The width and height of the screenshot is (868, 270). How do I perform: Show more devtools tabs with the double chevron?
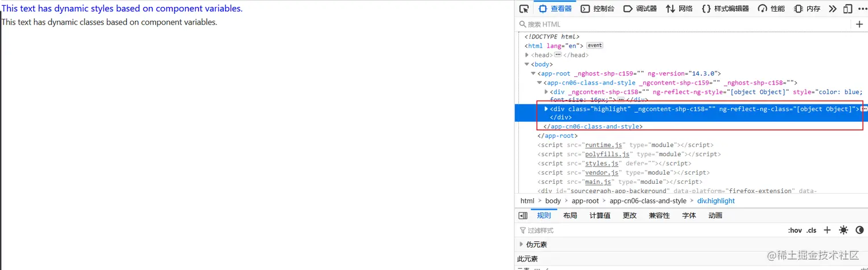(832, 9)
